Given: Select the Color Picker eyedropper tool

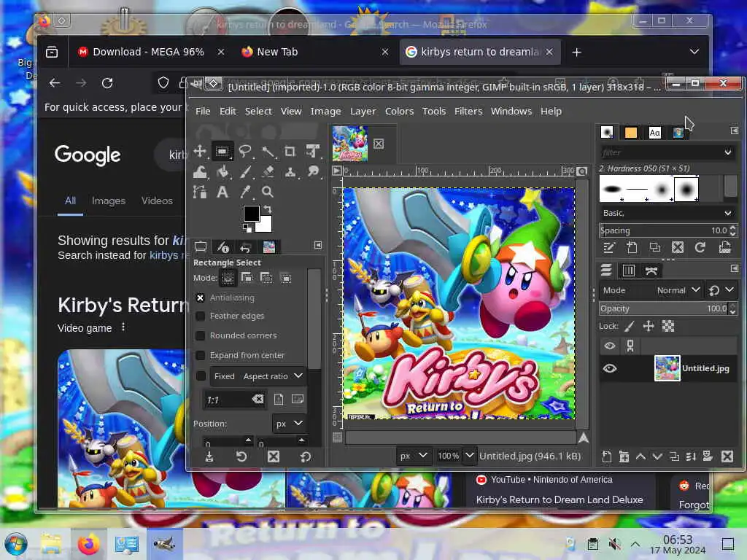Looking at the screenshot, I should point(245,192).
